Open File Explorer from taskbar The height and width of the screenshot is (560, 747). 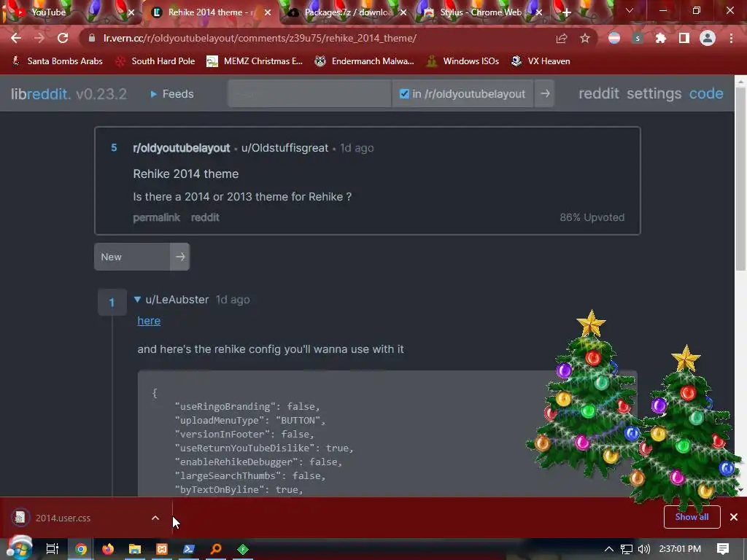135,549
